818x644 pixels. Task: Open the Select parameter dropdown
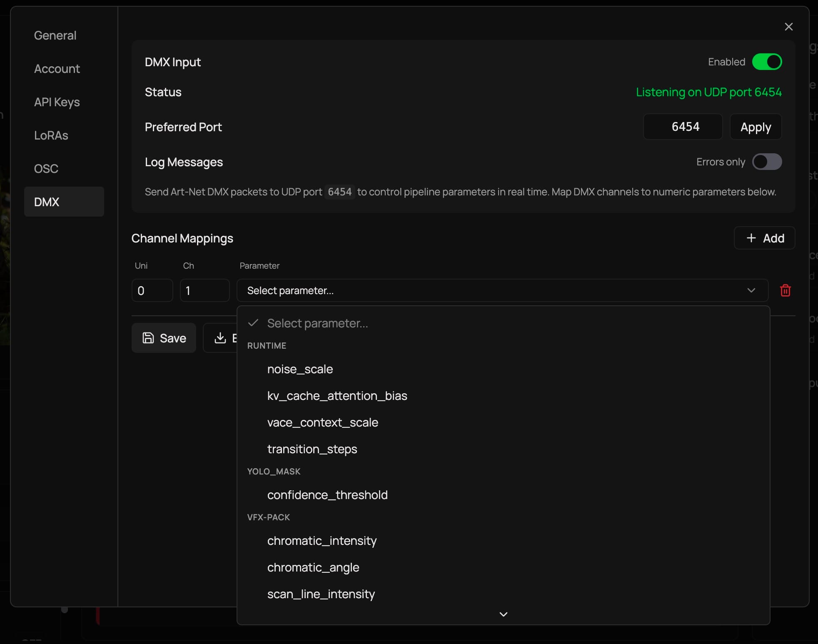click(502, 290)
